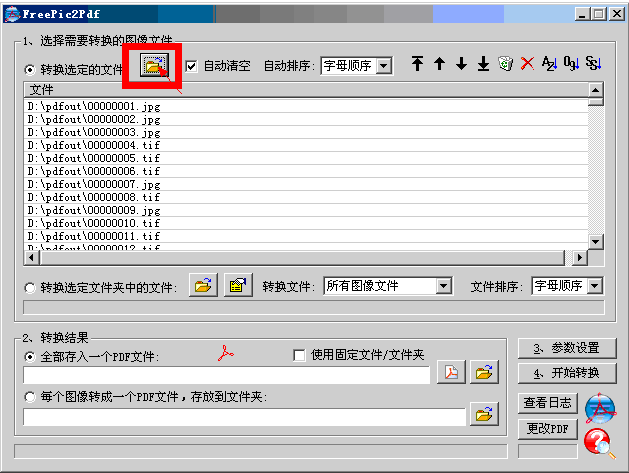
Task: Move selected file down one position
Action: point(461,63)
